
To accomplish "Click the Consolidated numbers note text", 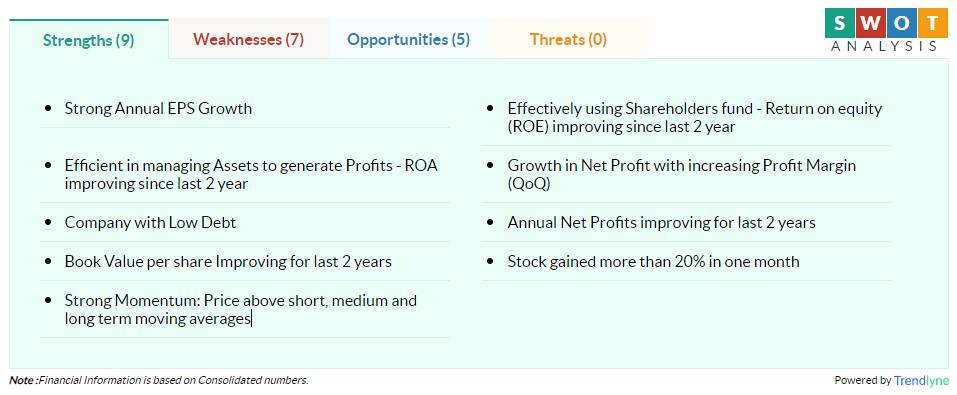I will tap(159, 380).
